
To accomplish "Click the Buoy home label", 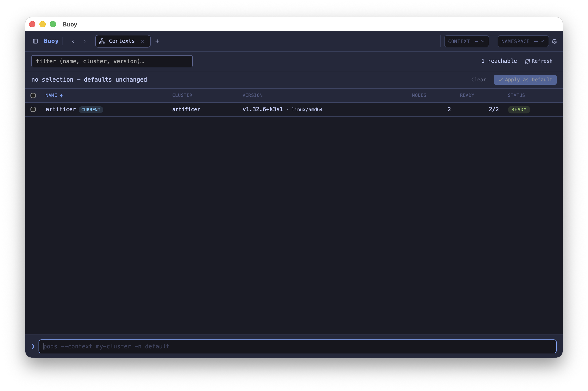I will point(51,41).
